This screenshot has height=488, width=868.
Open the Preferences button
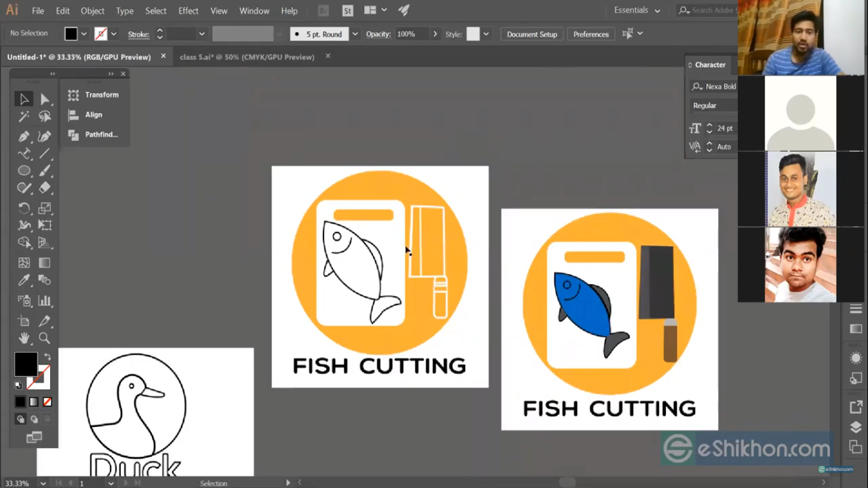[x=591, y=34]
